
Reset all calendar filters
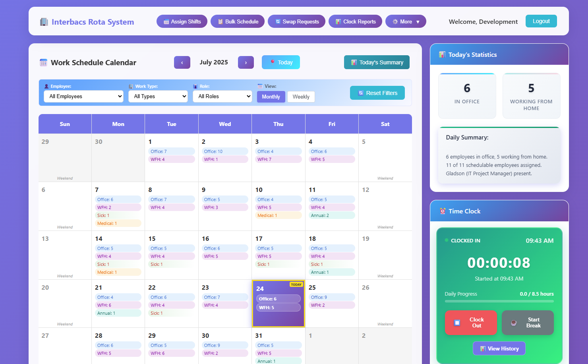pos(377,93)
